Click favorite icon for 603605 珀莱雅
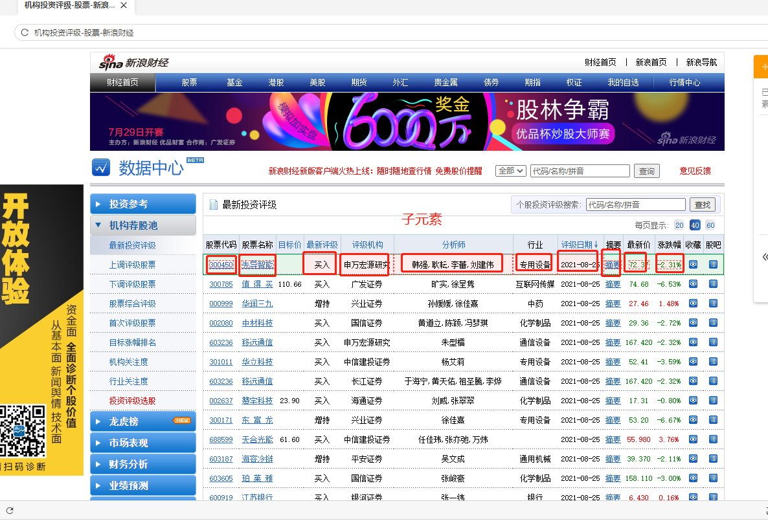The width and height of the screenshot is (768, 532). (x=693, y=478)
